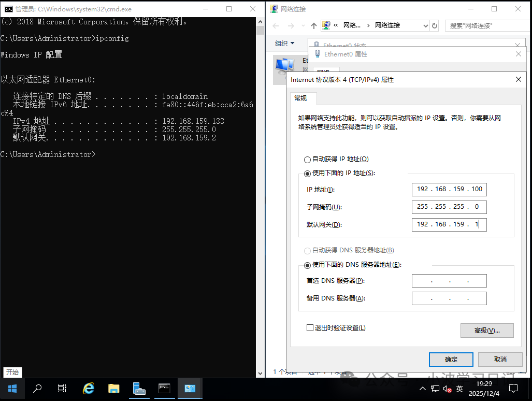Click the 网络... breadcrumb segment
532x401 pixels.
click(352, 25)
